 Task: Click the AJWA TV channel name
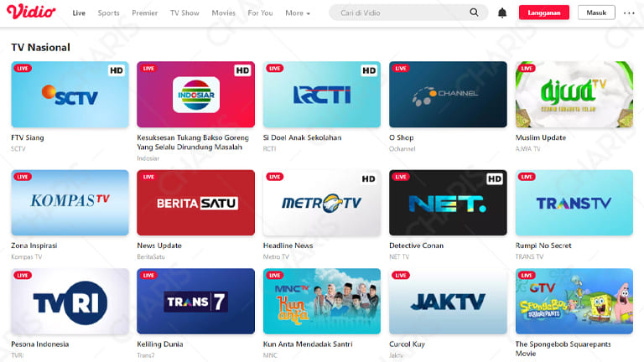click(x=527, y=148)
